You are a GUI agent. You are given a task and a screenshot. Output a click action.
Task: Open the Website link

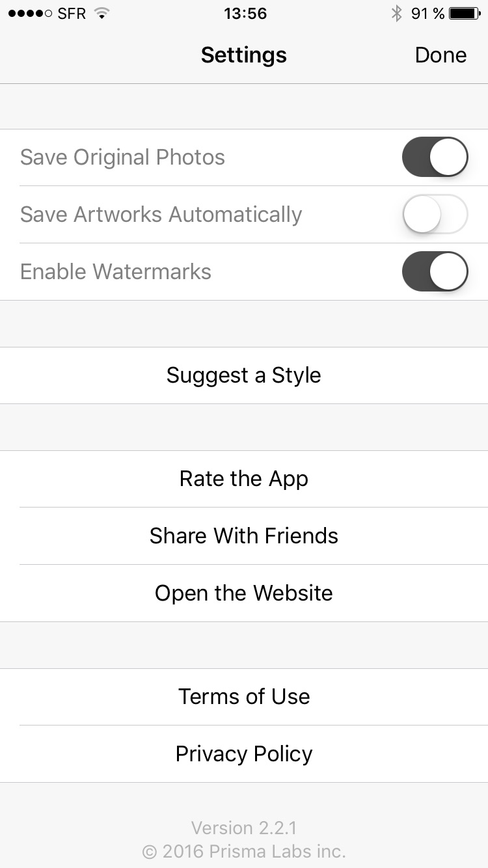(244, 593)
